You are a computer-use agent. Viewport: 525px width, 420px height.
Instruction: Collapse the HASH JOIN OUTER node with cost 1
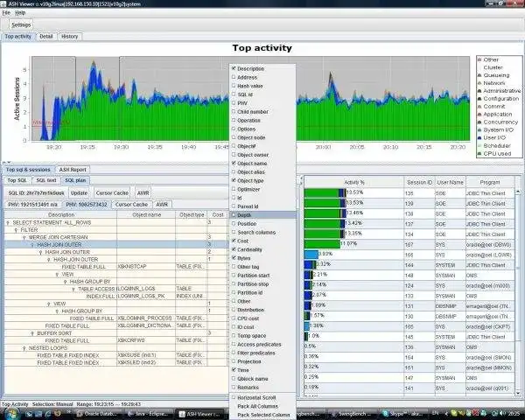click(x=48, y=260)
